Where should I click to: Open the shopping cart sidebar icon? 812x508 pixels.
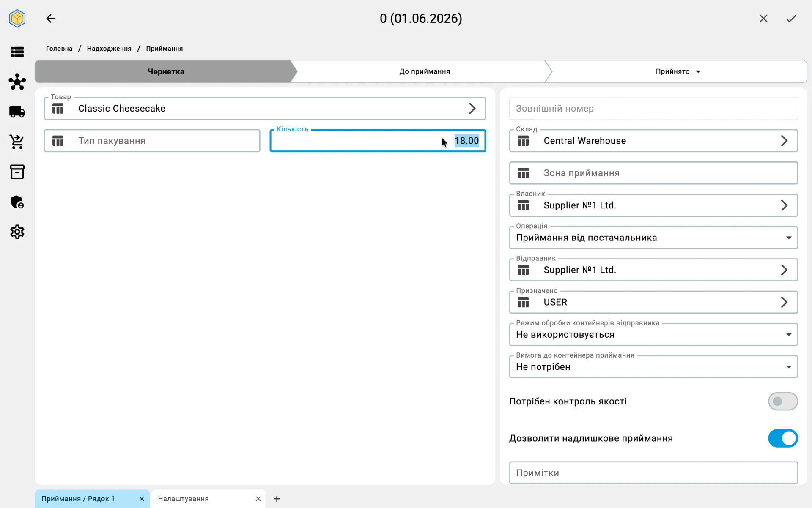pos(17,142)
